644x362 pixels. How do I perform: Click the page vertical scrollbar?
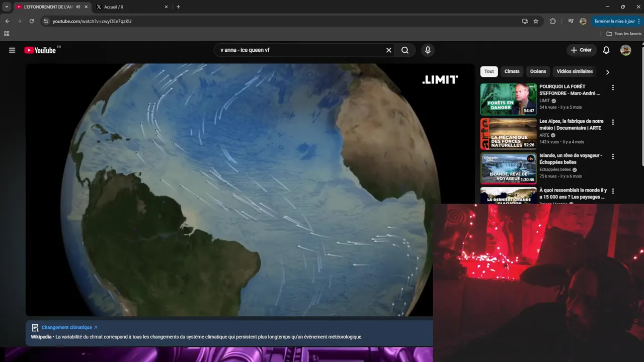[642, 106]
